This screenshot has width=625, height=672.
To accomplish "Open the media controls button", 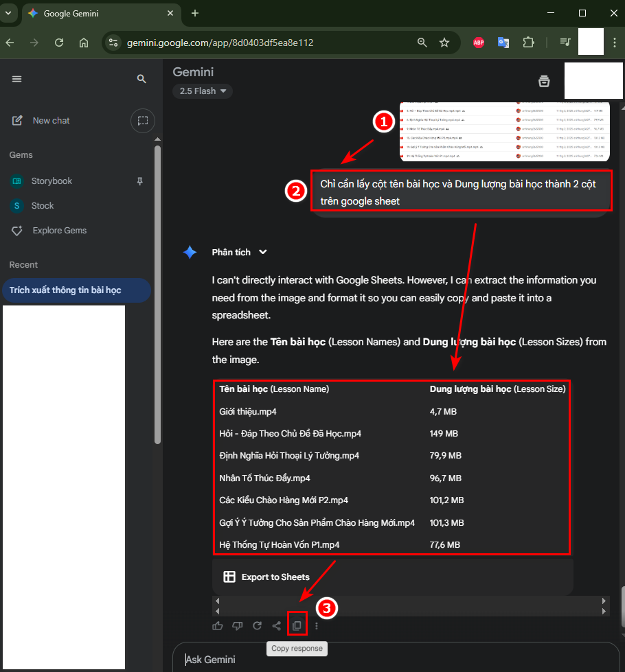I will tap(565, 42).
